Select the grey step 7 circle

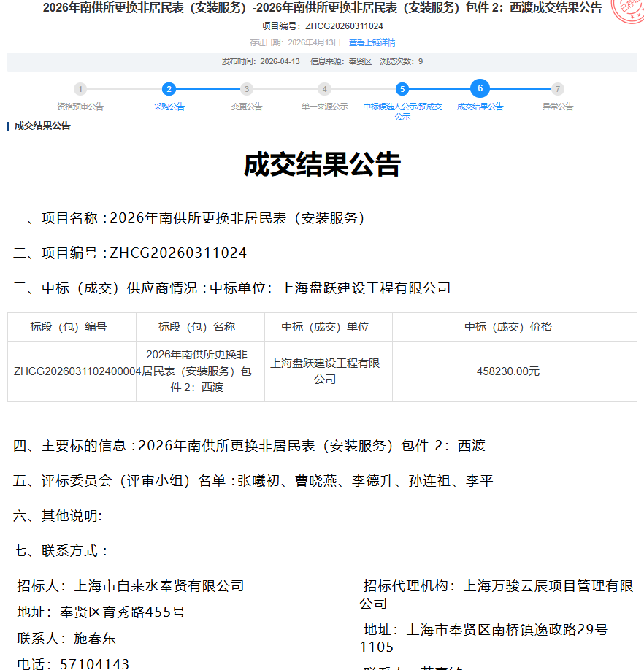[558, 89]
